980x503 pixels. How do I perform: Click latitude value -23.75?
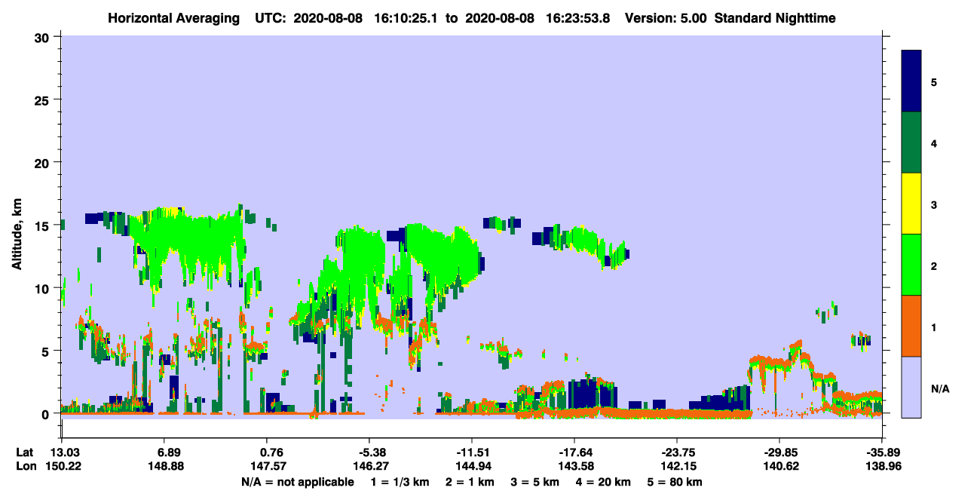click(x=677, y=452)
